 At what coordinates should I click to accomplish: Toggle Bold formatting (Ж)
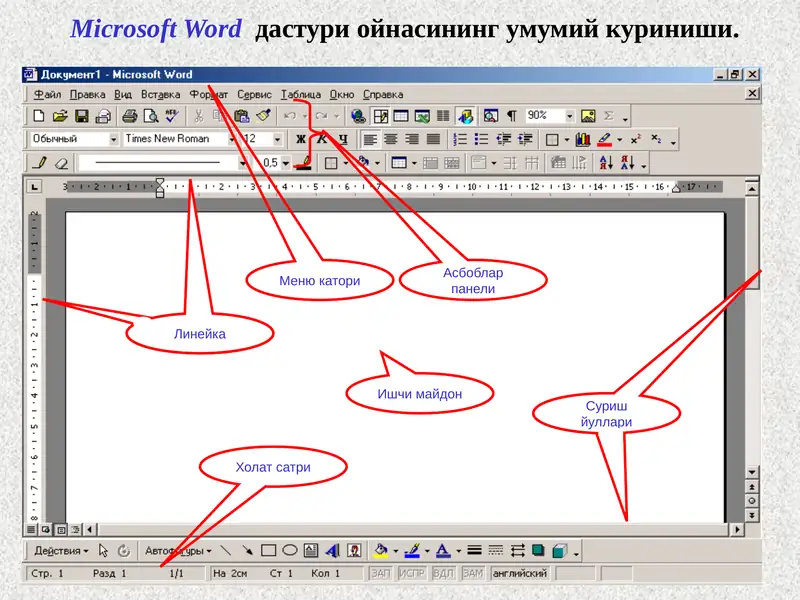301,139
